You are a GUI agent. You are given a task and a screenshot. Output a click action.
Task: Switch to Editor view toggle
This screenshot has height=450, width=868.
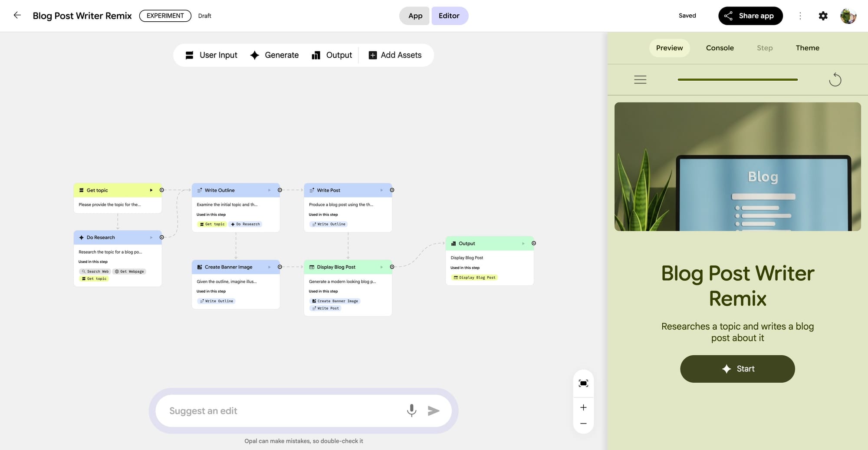tap(449, 16)
